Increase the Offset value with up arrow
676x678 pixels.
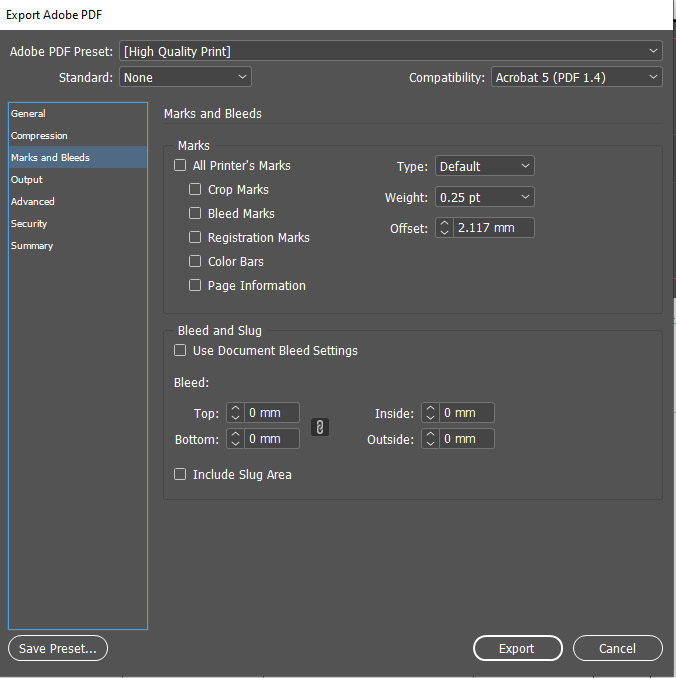click(444, 223)
